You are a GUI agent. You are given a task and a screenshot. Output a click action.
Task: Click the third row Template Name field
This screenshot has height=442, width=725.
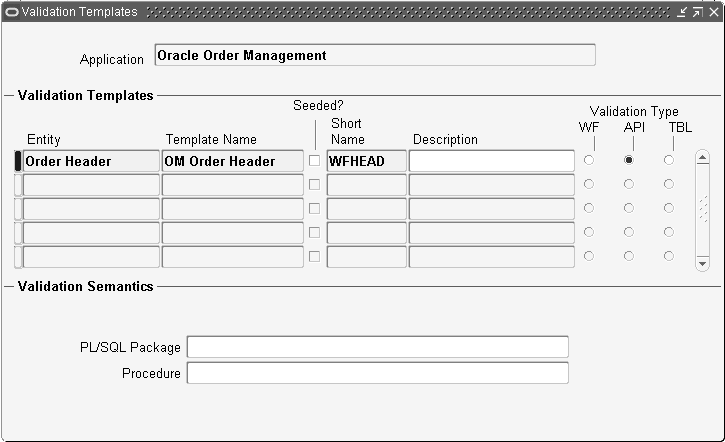click(233, 209)
